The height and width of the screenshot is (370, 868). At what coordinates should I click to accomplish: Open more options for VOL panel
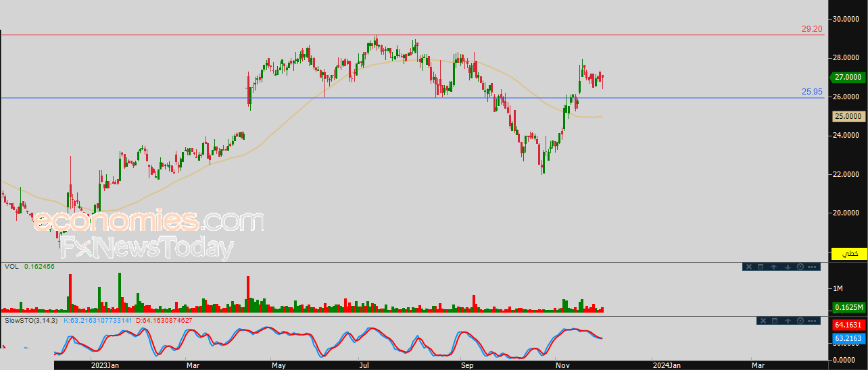click(x=812, y=267)
